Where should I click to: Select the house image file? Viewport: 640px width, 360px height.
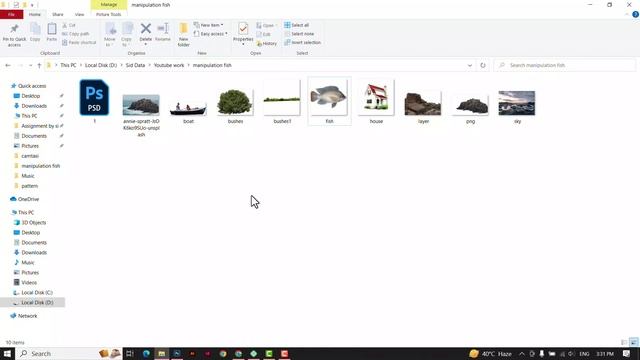coord(376,99)
